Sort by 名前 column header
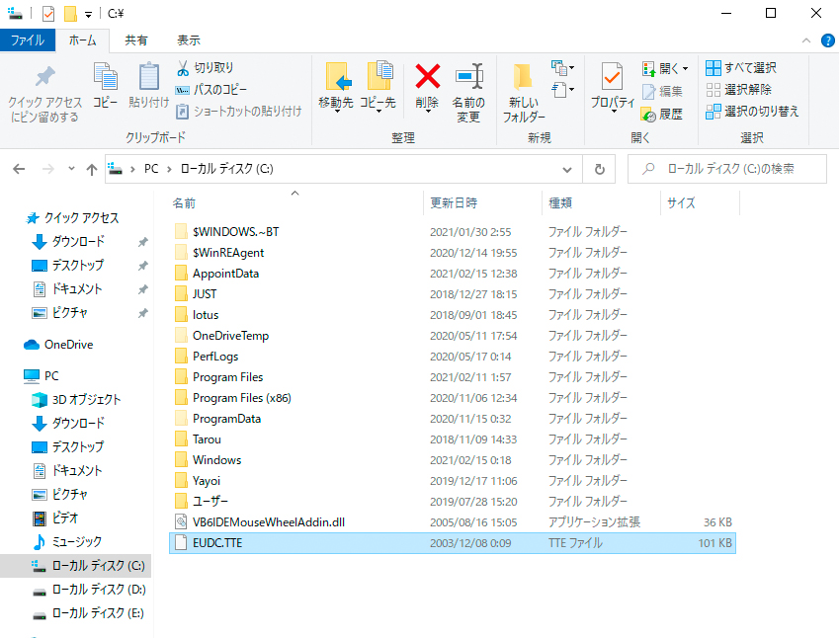 tap(184, 203)
